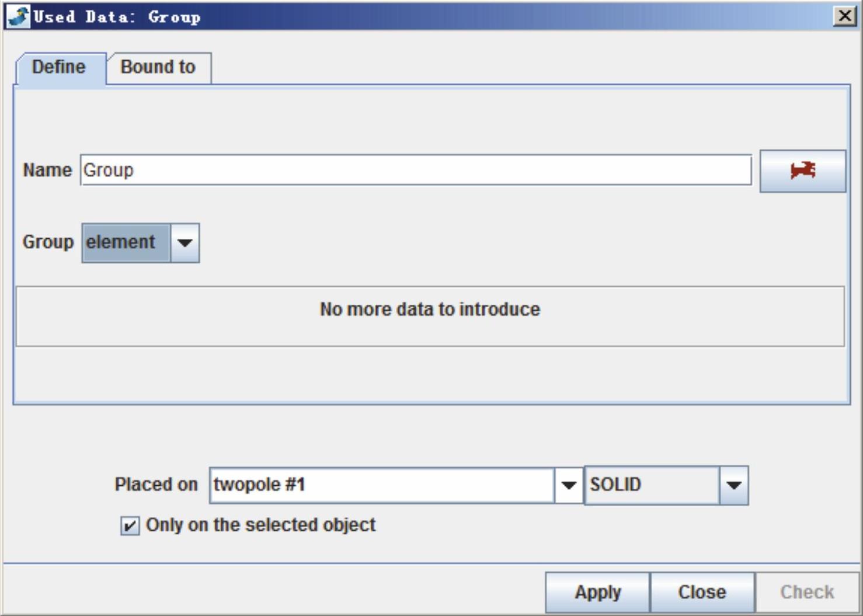Click the 'Used Data: Group' title bar text
Image resolution: width=863 pixels, height=616 pixels.
117,16
